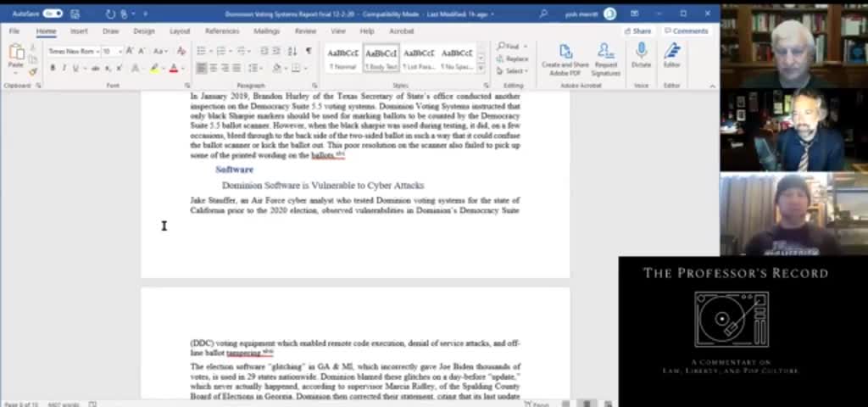The image size is (868, 407).
Task: Open the Select dropdown in Editing
Action: point(513,71)
